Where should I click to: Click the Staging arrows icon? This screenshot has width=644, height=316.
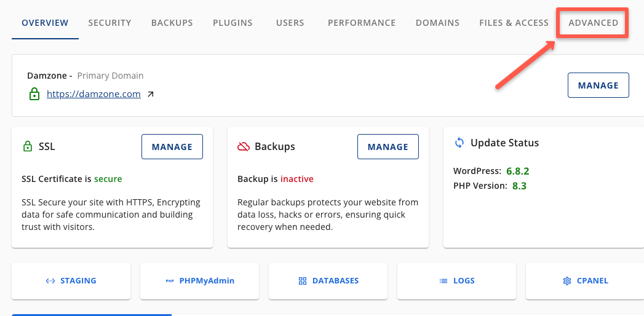click(50, 281)
